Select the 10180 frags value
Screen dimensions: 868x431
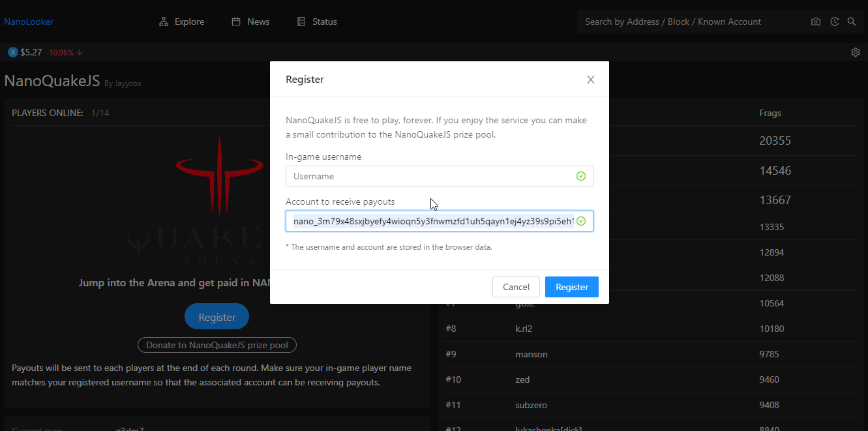coord(771,329)
